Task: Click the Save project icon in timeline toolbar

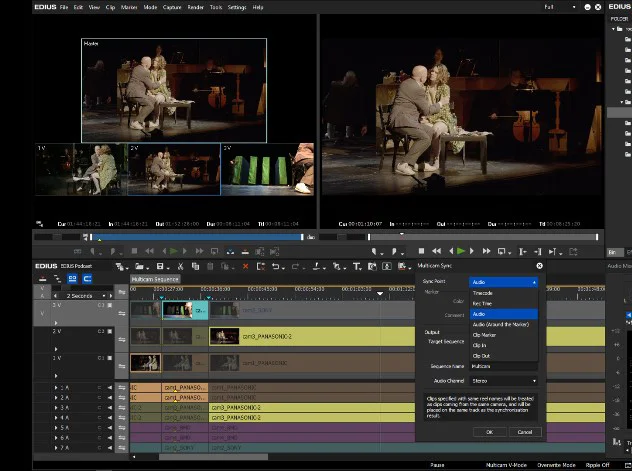Action: (x=160, y=266)
